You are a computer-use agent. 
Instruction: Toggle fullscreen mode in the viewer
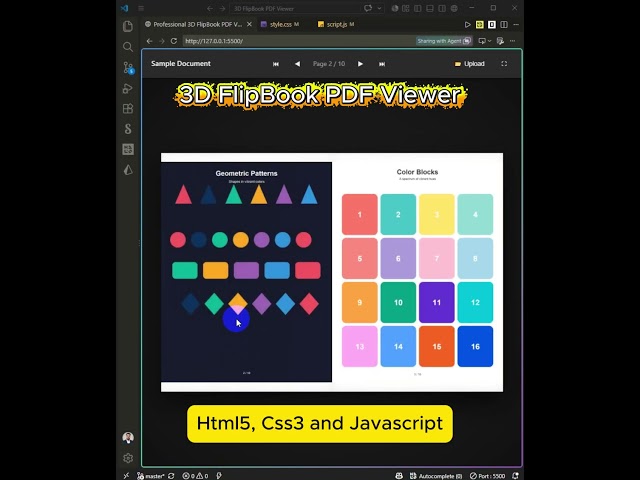pos(504,64)
